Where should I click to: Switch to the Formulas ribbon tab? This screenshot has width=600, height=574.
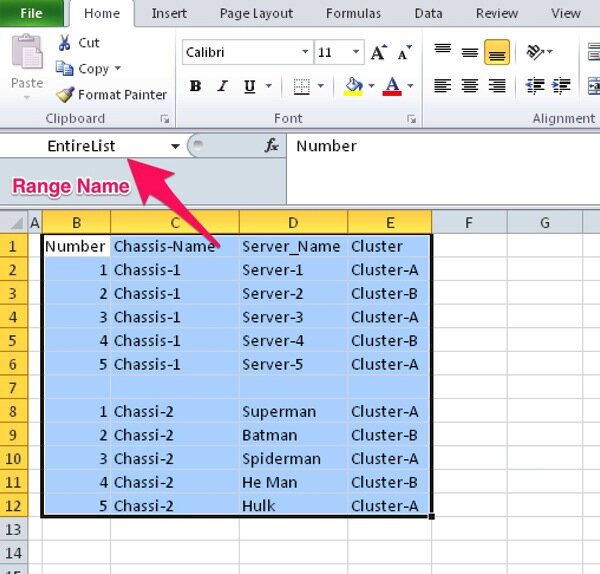point(354,13)
